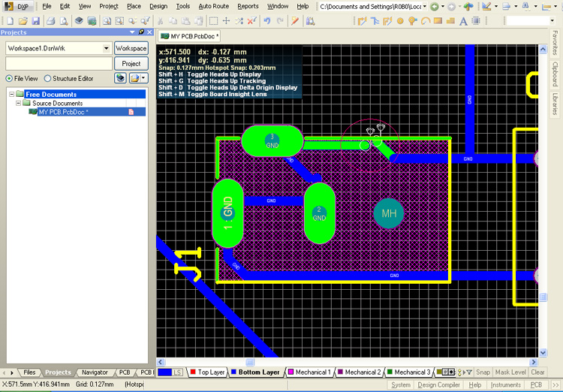The image size is (563, 392).
Task: Open the Workspace1.DsnWrk dropdown
Action: click(107, 48)
